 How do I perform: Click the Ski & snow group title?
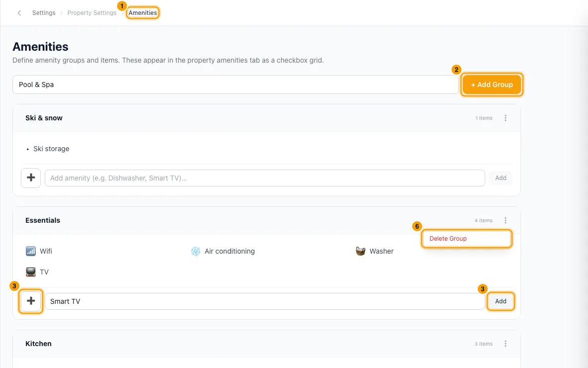coord(44,118)
